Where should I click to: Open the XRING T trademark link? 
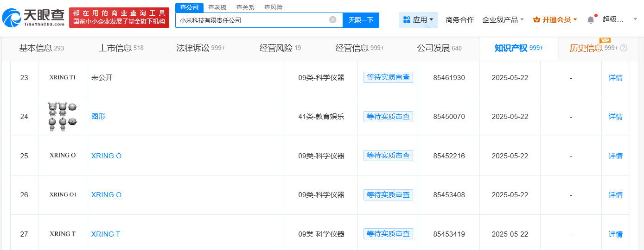(x=106, y=234)
